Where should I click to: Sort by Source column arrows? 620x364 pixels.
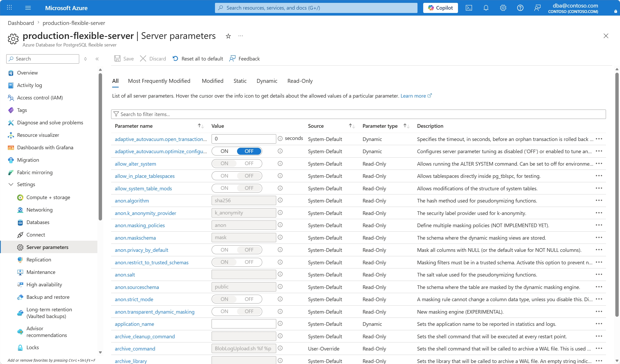[x=352, y=126]
